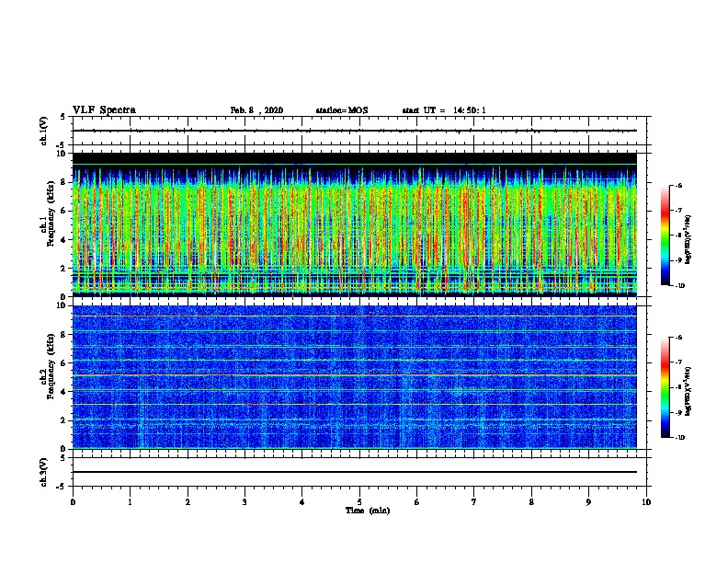Viewport: 728px width, 563px height.
Task: Click the "10" tick at the end of the time axis
Action: (x=646, y=501)
